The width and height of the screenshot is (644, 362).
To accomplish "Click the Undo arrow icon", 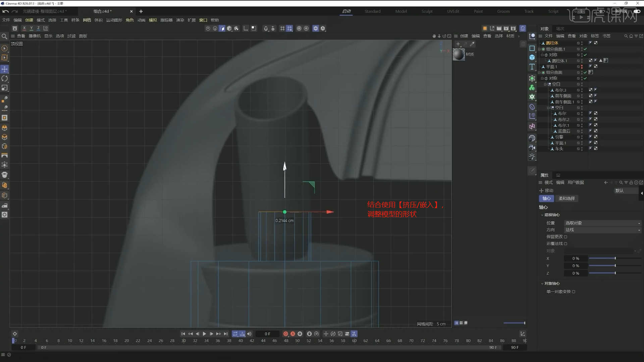I will [5, 11].
